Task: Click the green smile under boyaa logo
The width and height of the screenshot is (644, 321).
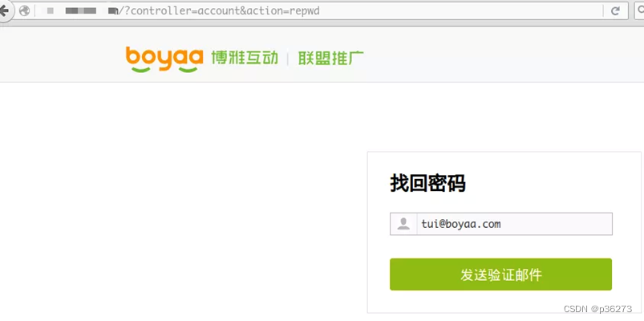Action: (140, 71)
